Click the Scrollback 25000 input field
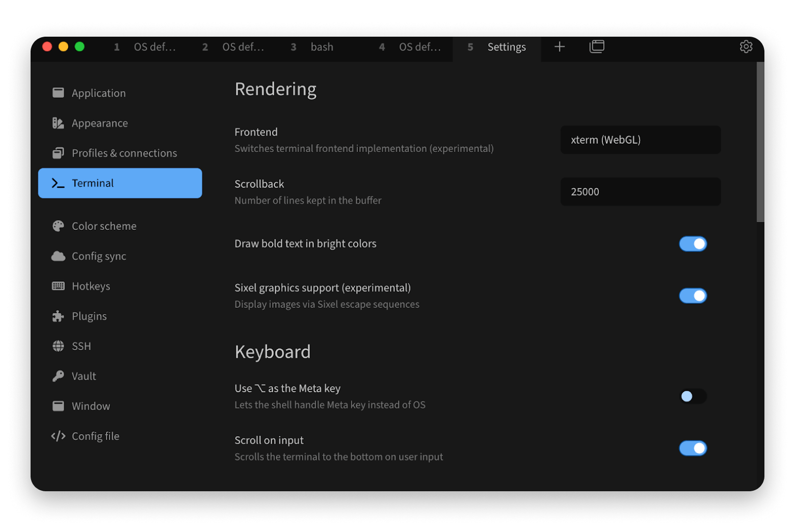 click(x=641, y=192)
